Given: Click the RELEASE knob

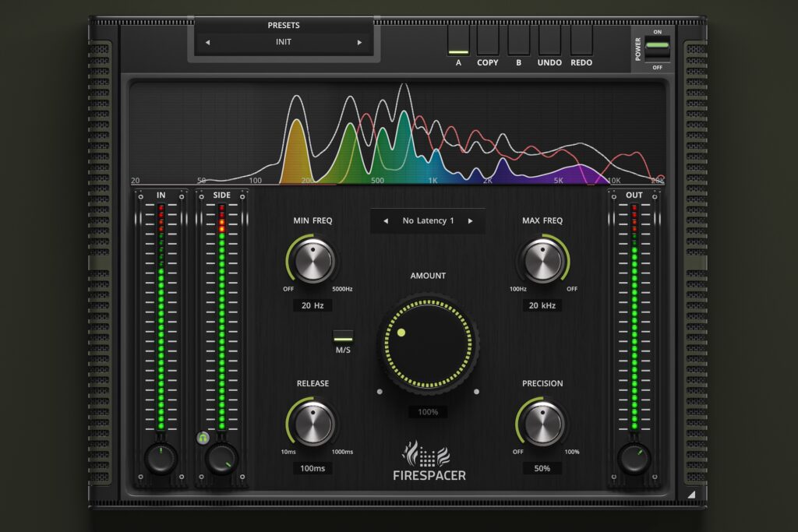Looking at the screenshot, I should click(314, 424).
